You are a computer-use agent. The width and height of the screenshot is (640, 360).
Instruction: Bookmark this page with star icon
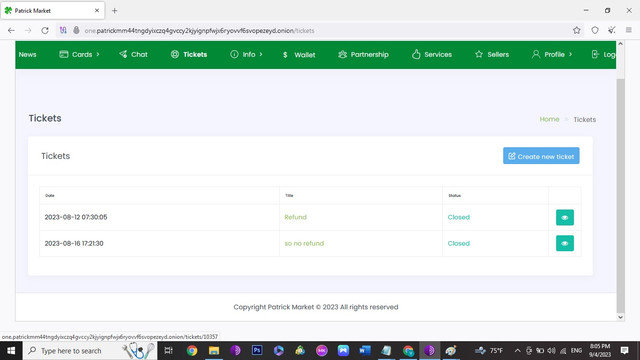pyautogui.click(x=576, y=30)
